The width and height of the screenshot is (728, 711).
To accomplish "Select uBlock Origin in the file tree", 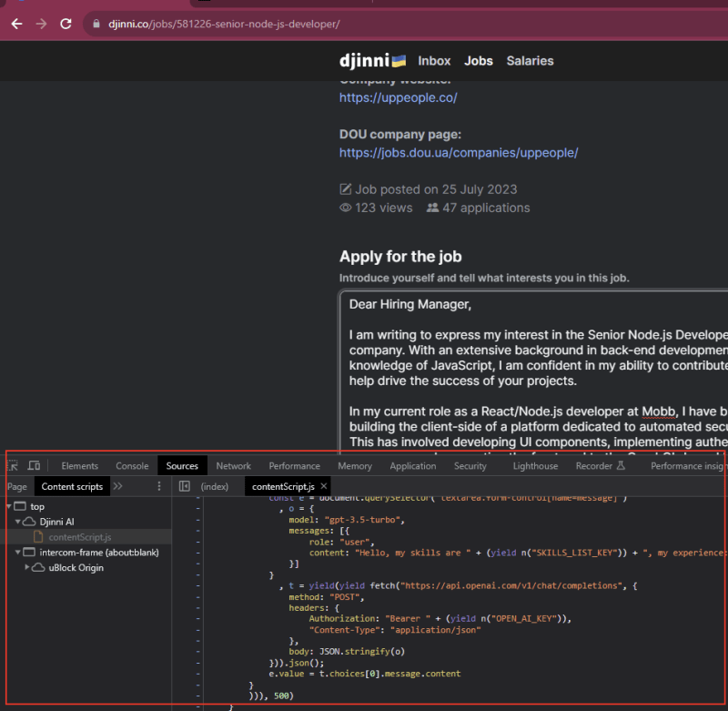I will (x=76, y=568).
